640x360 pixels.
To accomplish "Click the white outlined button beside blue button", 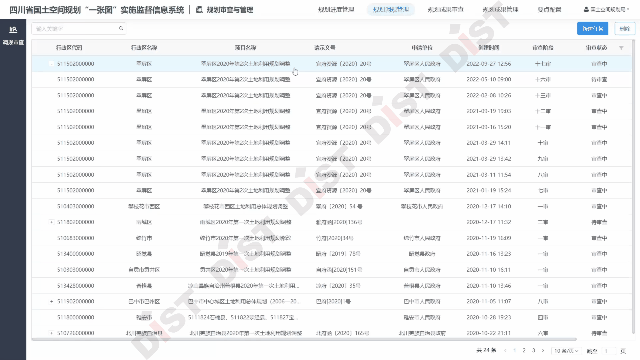I will point(624,29).
